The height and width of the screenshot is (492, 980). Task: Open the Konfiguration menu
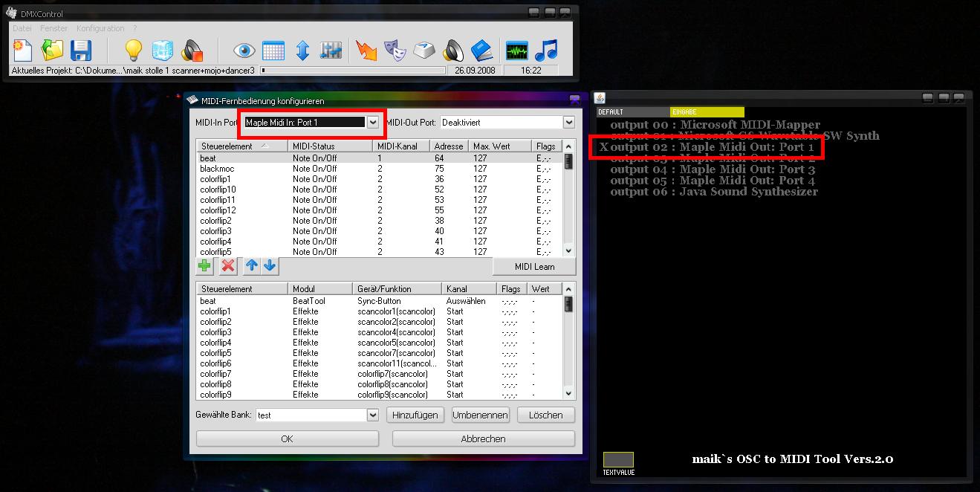pos(100,28)
